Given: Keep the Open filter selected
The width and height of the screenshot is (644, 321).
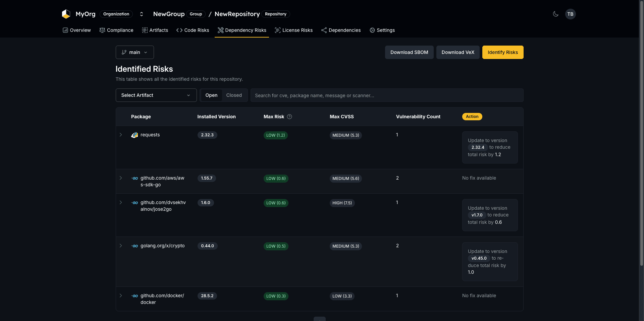Looking at the screenshot, I should (211, 95).
